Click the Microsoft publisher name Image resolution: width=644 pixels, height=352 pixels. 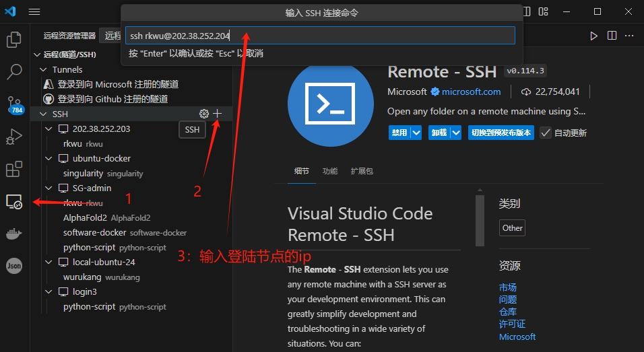click(x=407, y=92)
